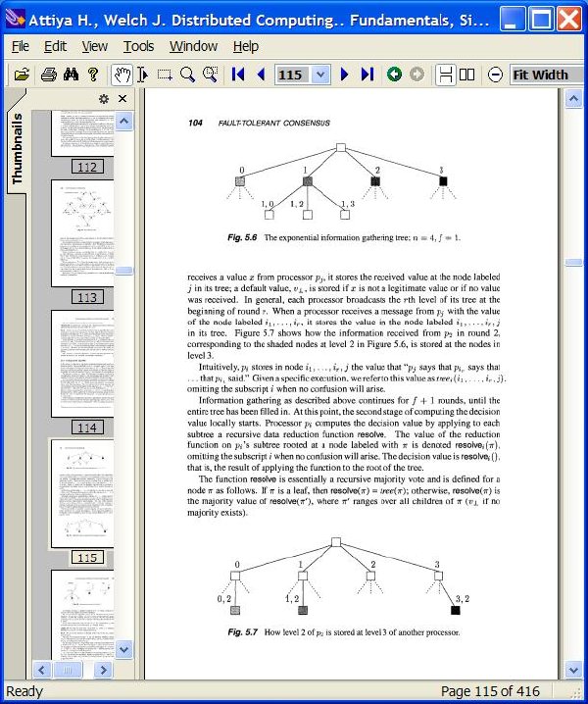The width and height of the screenshot is (588, 704).
Task: Click the 'Fig. 5.7' caption label
Action: click(x=242, y=632)
